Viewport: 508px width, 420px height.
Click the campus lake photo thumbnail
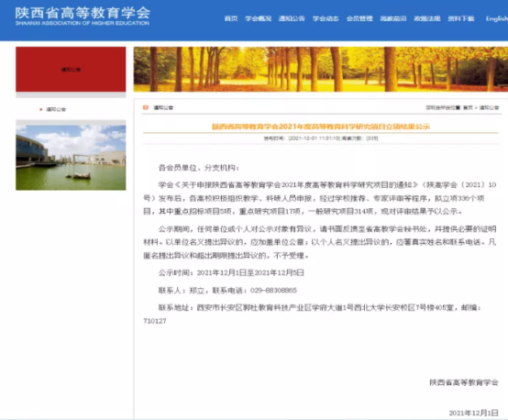[71, 158]
